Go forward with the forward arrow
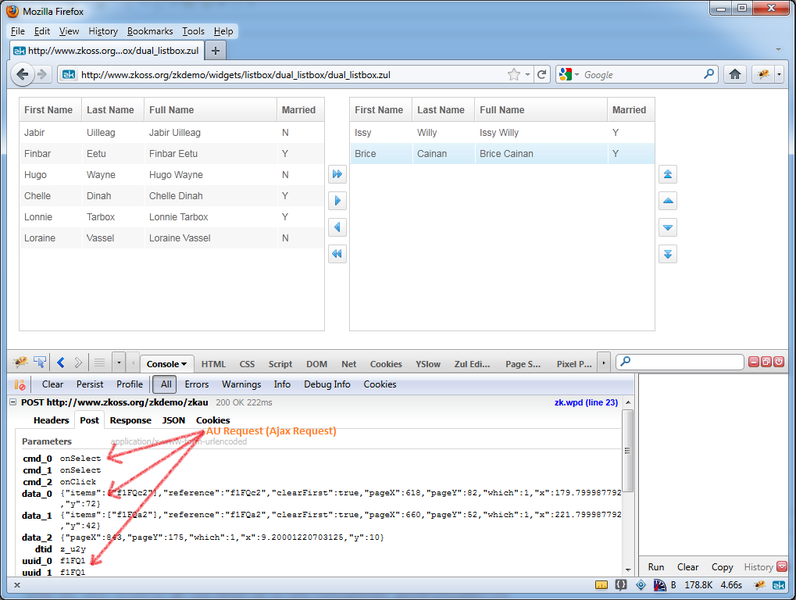This screenshot has height=600, width=796. [x=43, y=75]
